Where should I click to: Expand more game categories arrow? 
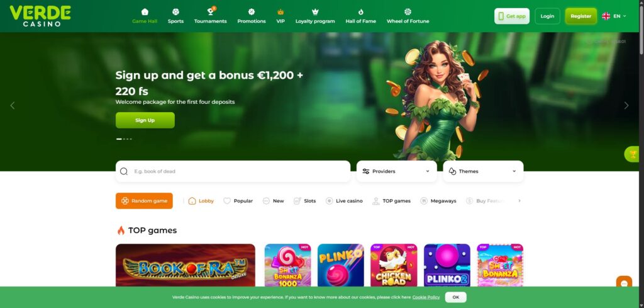(x=519, y=201)
